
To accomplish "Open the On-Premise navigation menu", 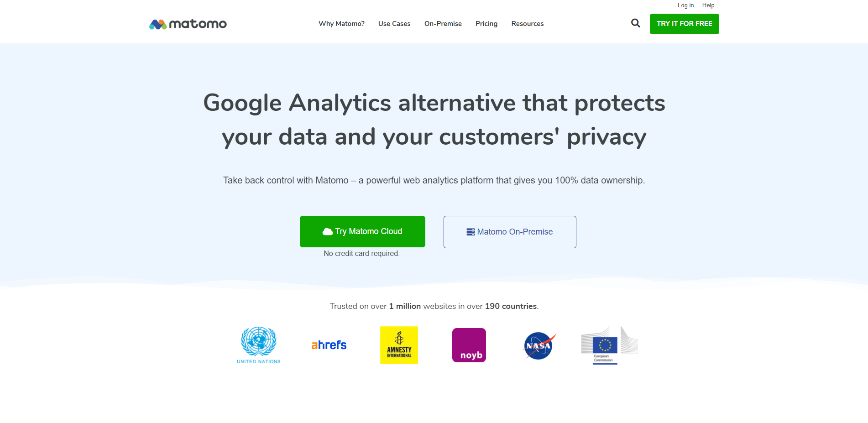I will click(443, 24).
